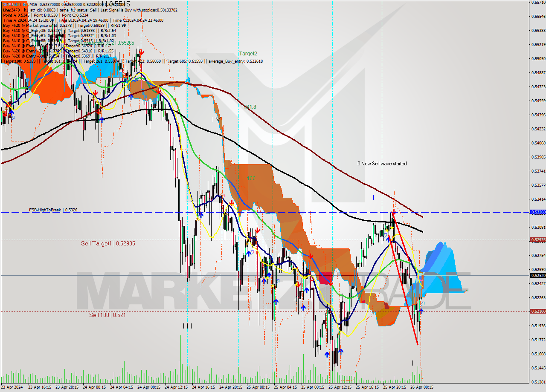Viewport: 546px width, 392px height.
Task: Click the '25 Apr 04:15' time label
Action: coord(286,387)
